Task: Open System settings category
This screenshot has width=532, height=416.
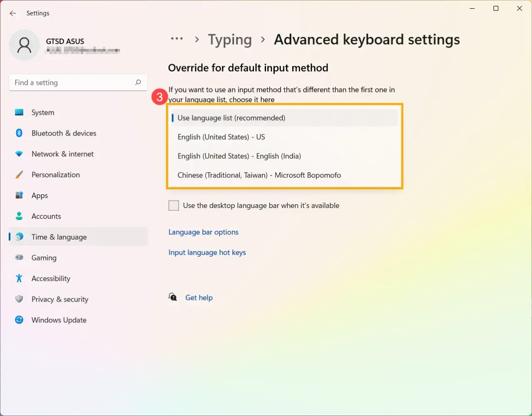Action: [x=43, y=112]
